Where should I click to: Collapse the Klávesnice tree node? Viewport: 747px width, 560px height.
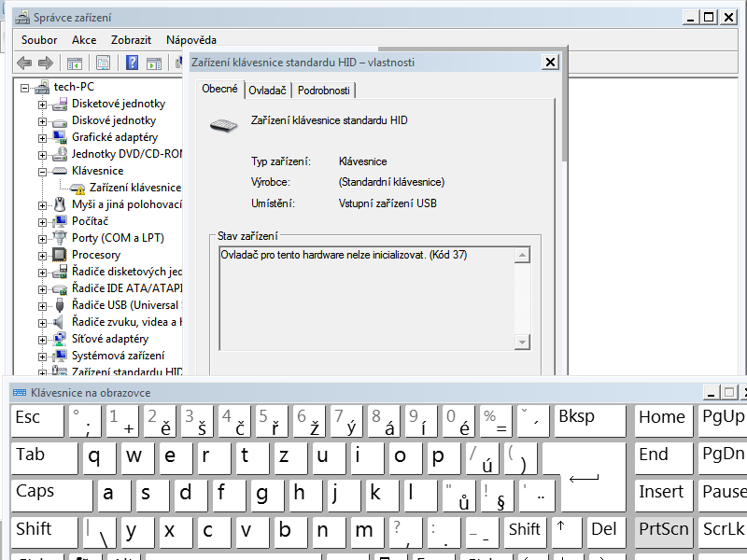tap(42, 172)
